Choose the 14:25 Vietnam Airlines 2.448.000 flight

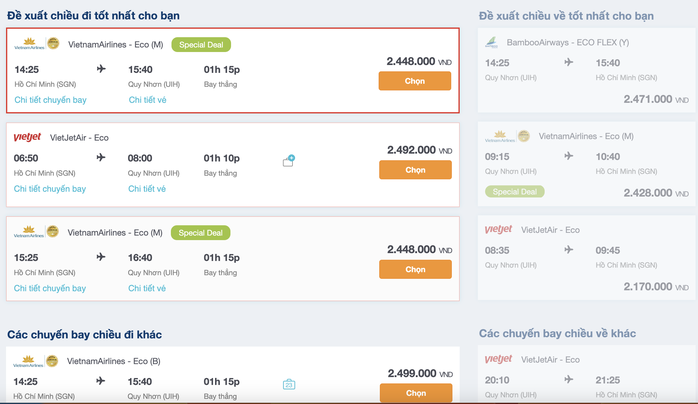click(414, 81)
